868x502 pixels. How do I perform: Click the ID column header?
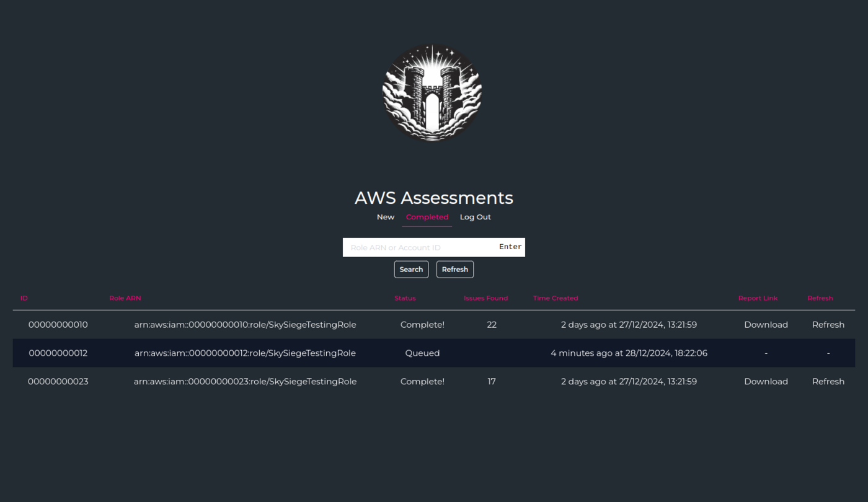pos(24,298)
